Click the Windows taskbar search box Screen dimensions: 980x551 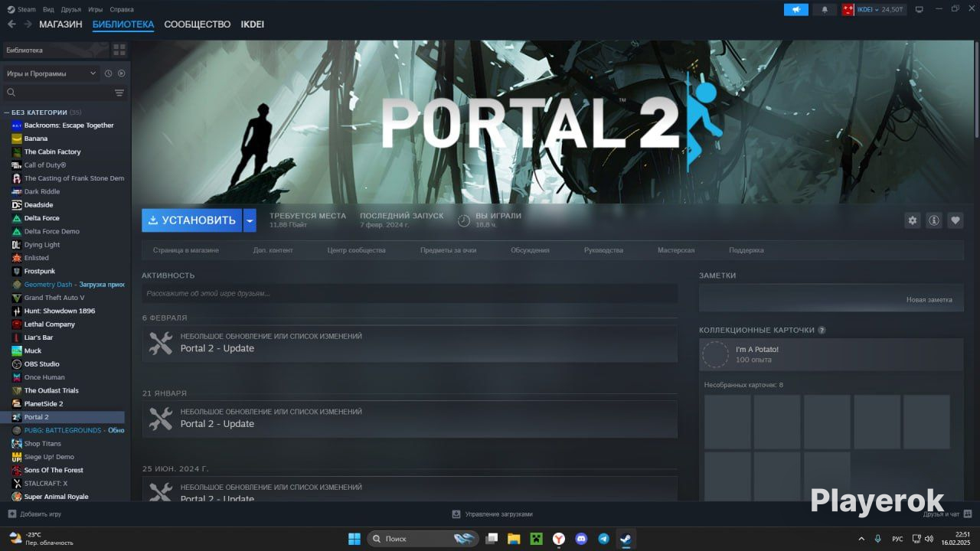point(423,539)
